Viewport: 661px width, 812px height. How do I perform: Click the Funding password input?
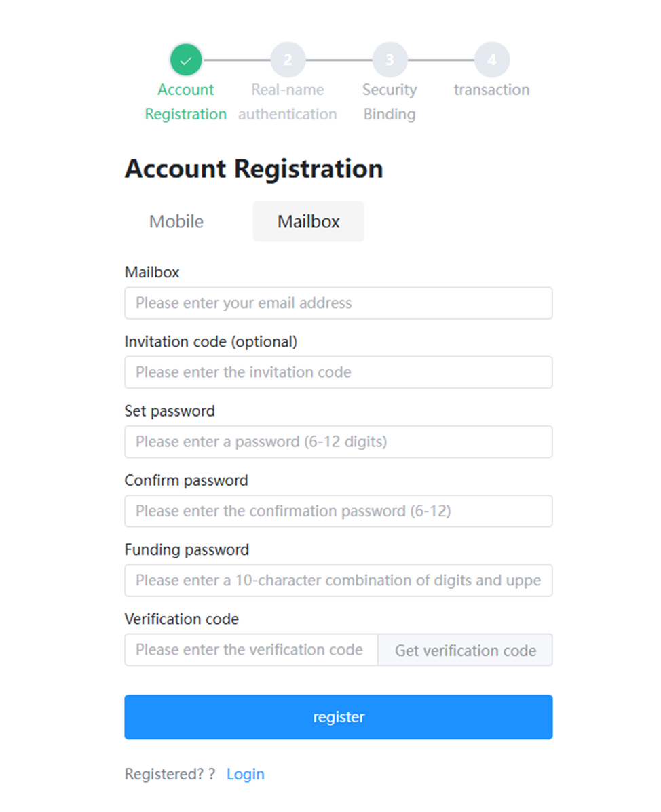[338, 580]
